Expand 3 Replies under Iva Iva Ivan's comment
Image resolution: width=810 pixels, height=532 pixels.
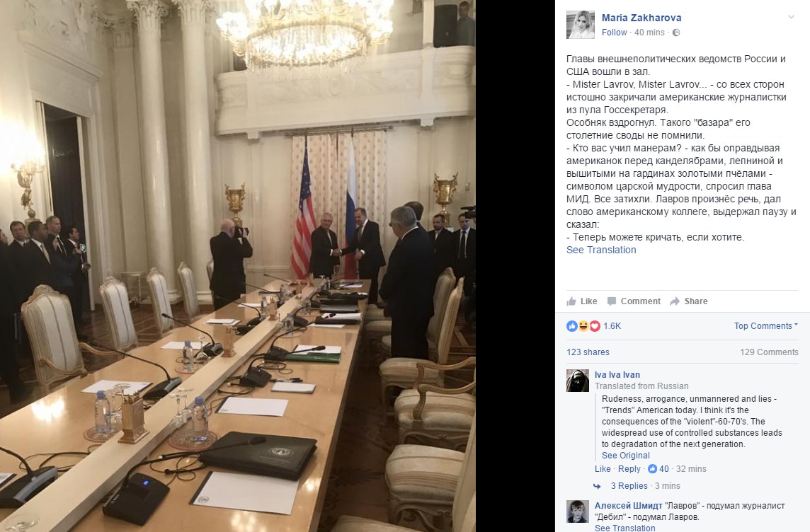tap(629, 486)
